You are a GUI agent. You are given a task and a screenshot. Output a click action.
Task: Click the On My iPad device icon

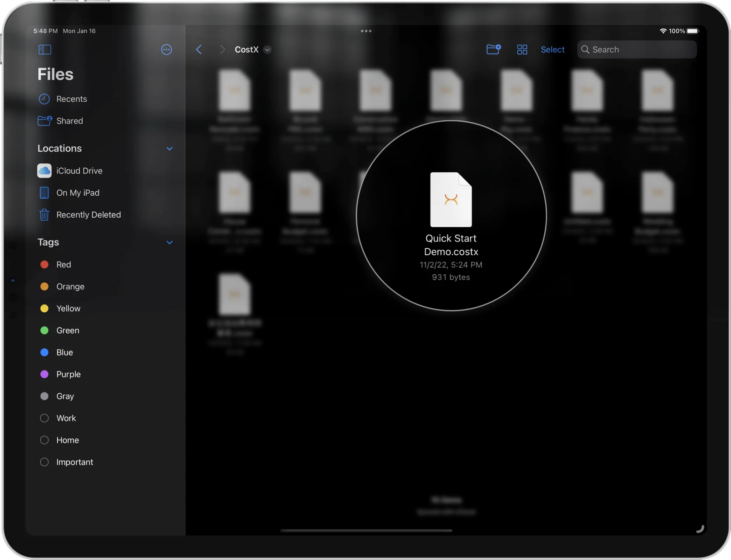pyautogui.click(x=44, y=192)
